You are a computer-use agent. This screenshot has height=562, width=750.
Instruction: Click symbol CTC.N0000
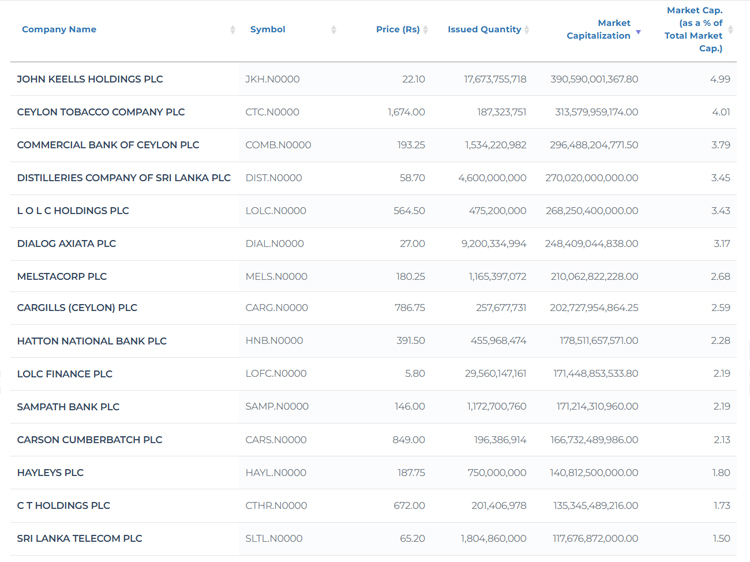pyautogui.click(x=272, y=112)
